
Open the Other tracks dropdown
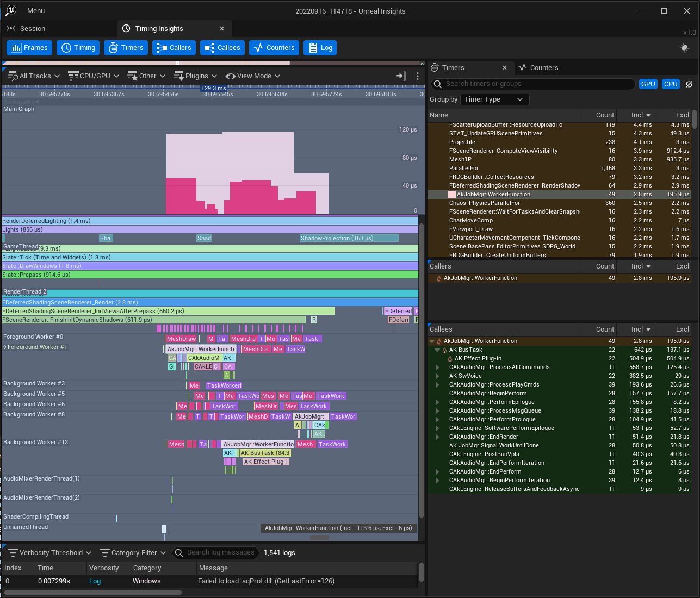click(146, 76)
